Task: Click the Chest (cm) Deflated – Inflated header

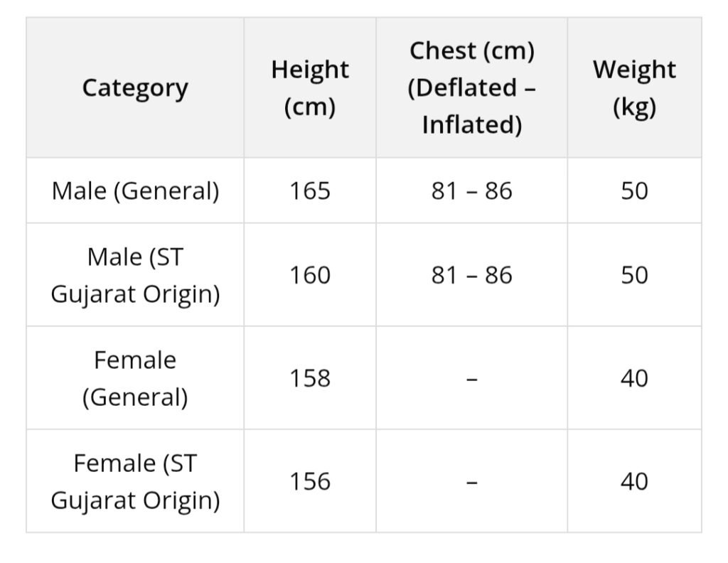Action: [x=471, y=88]
